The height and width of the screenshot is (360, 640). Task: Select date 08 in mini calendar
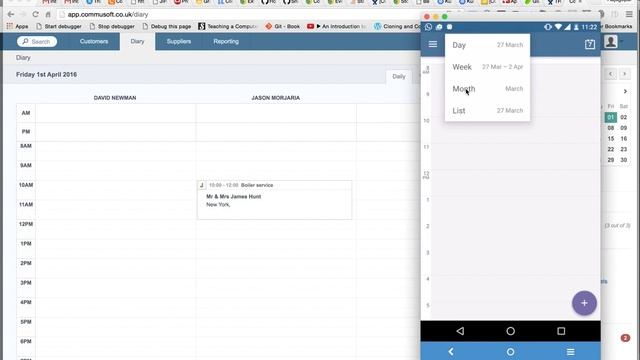[x=611, y=128]
